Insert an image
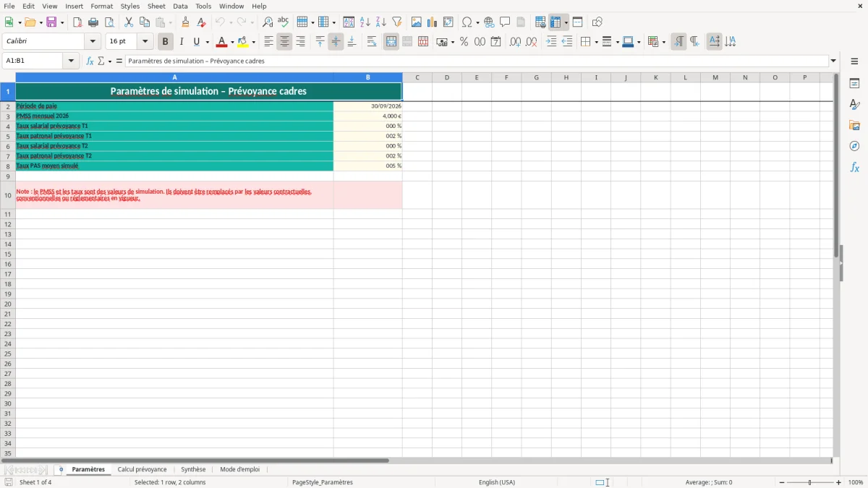The width and height of the screenshot is (868, 488). (x=417, y=22)
